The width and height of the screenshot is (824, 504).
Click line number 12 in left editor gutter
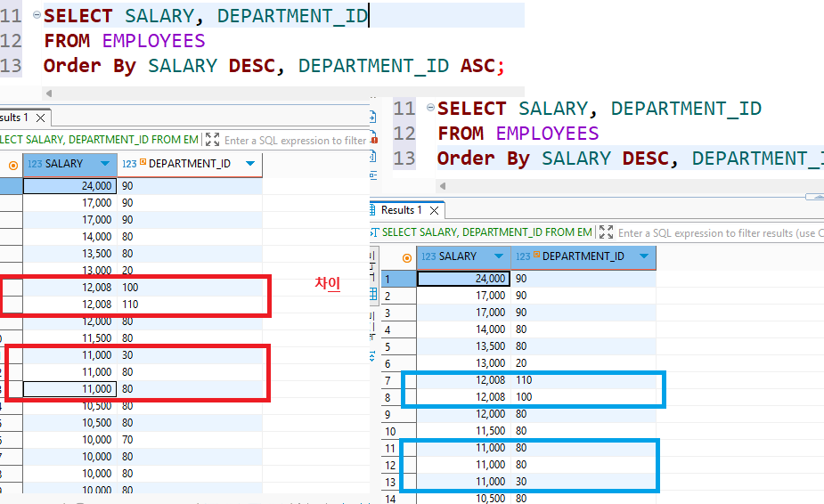[11, 41]
